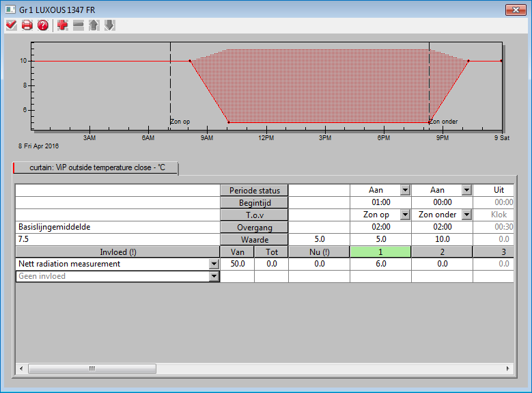Select period 2 column header
This screenshot has height=393, width=532.
tap(442, 252)
